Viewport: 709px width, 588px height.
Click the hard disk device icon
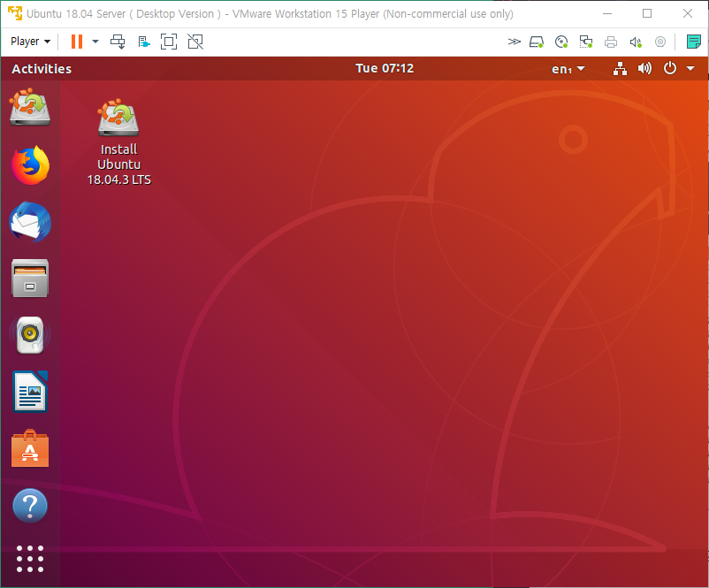pyautogui.click(x=537, y=42)
